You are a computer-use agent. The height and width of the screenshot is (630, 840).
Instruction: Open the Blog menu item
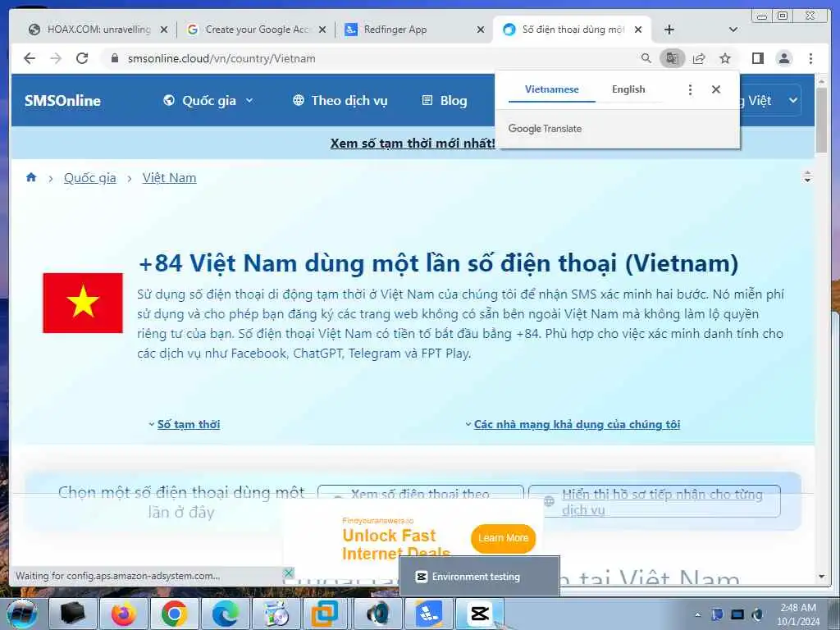click(445, 101)
